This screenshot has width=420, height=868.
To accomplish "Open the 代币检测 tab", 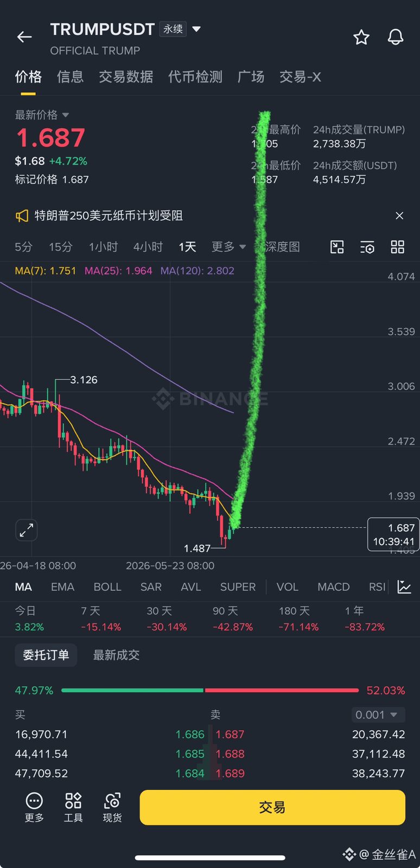I will pyautogui.click(x=195, y=77).
